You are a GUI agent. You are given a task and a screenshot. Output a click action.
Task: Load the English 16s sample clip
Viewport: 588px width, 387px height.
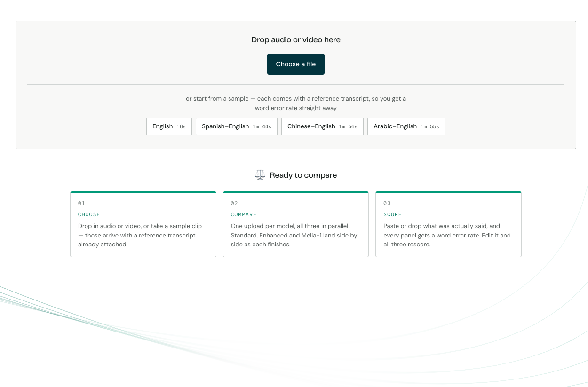(x=169, y=126)
